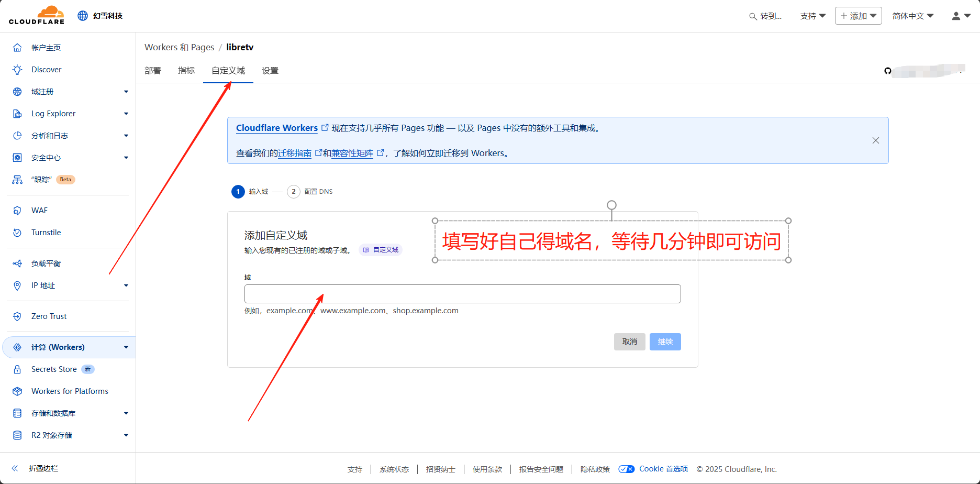Click the 分析和日志 chart icon
Image resolution: width=980 pixels, height=484 pixels.
coord(17,136)
